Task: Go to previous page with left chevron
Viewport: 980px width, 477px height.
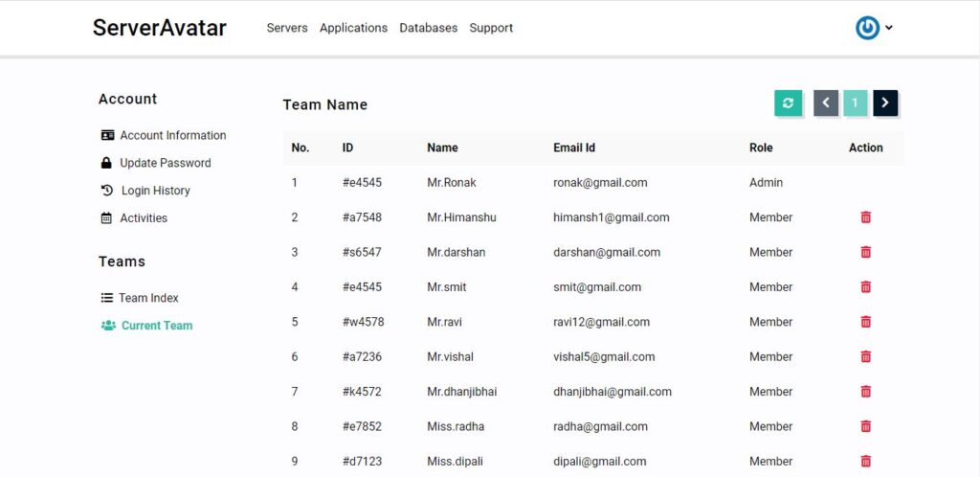Action: click(826, 103)
